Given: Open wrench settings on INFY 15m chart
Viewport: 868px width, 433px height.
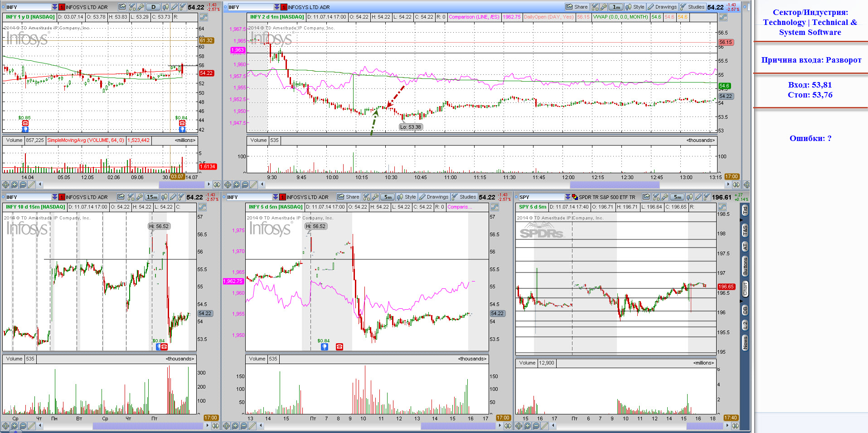Looking at the screenshot, I should (140, 197).
